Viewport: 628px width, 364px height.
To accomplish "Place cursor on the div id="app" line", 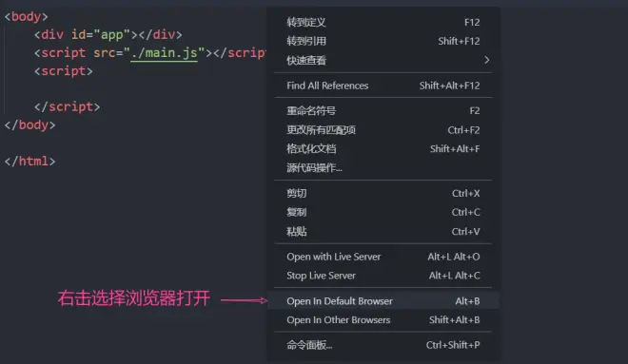I will click(x=108, y=35).
